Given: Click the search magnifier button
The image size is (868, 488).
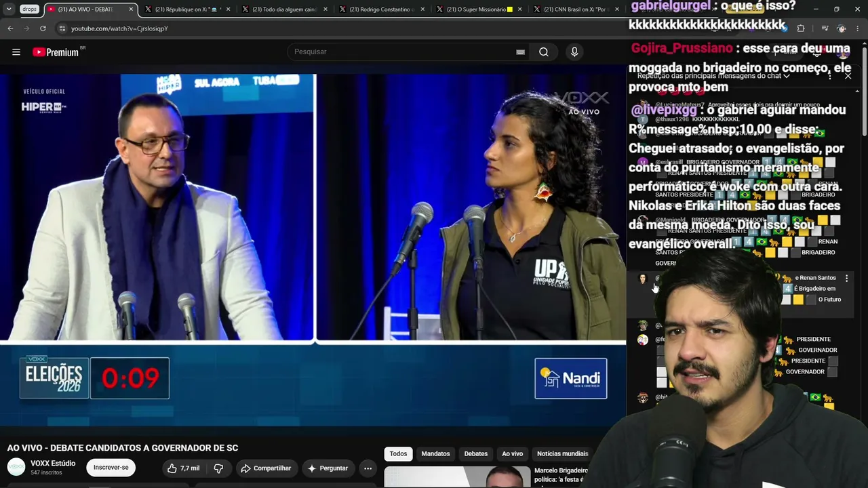Looking at the screenshot, I should click(x=544, y=52).
